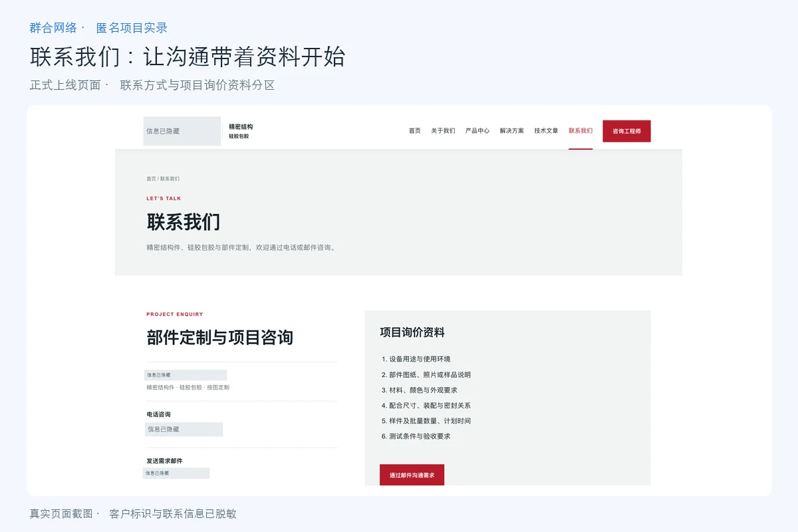
Task: Click list item 材料、颜色与外观要求
Action: click(423, 390)
